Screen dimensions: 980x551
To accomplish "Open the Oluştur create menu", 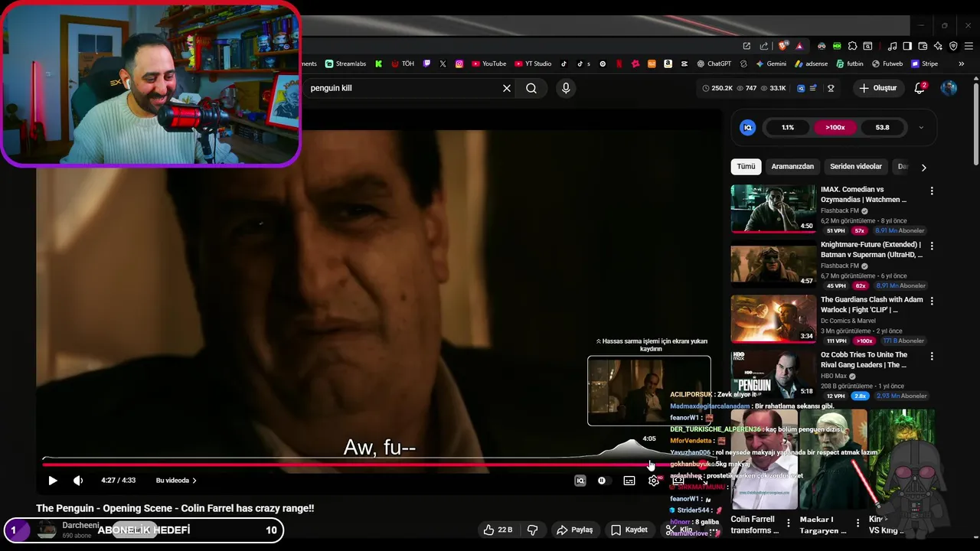I will point(877,88).
